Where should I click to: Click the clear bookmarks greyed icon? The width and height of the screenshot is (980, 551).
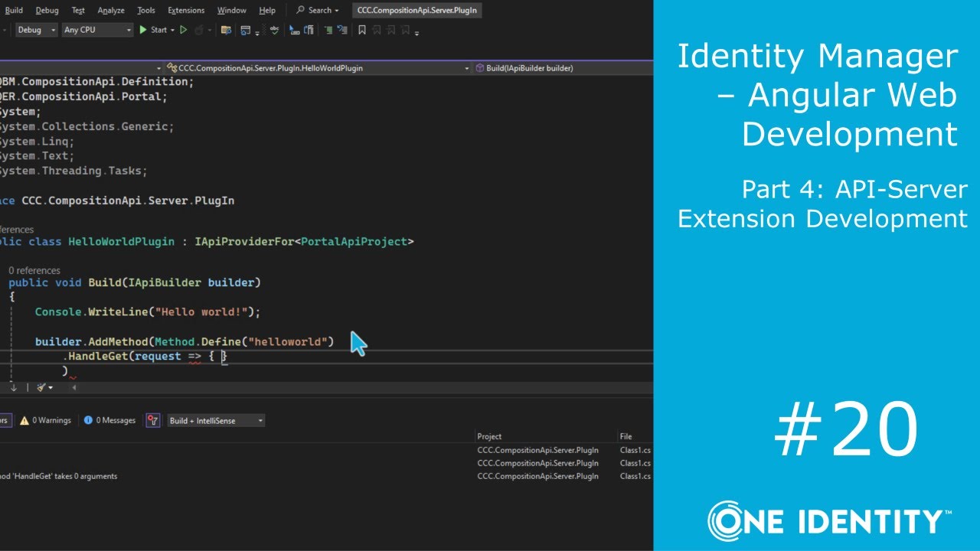tap(405, 30)
